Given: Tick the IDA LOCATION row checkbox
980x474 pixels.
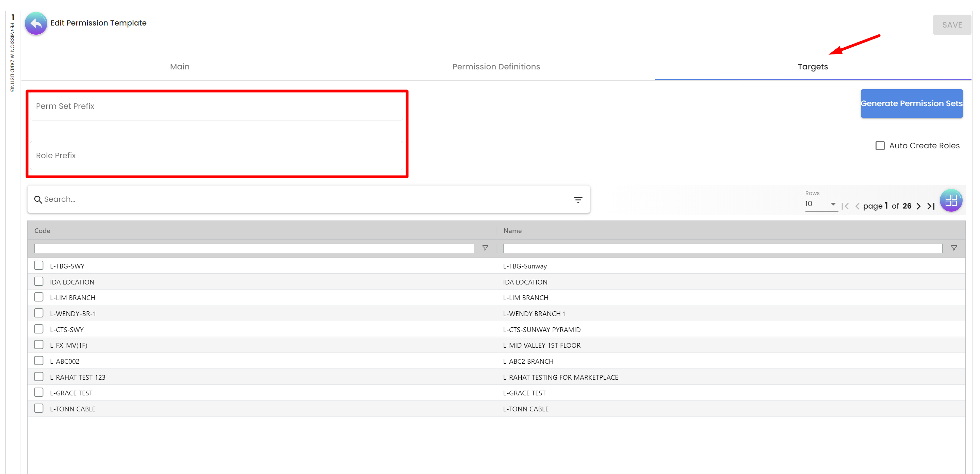Looking at the screenshot, I should coord(39,281).
